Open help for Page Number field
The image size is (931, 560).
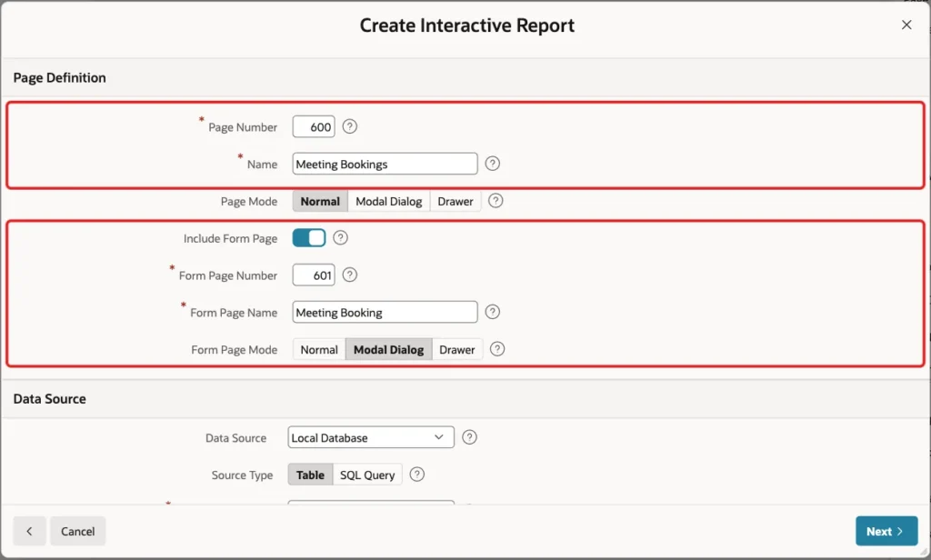pos(350,126)
